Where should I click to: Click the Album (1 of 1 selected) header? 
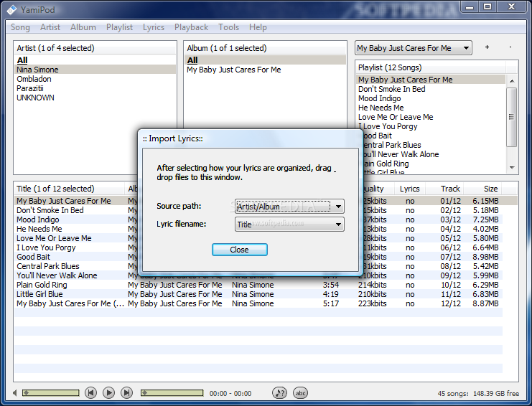[x=266, y=48]
